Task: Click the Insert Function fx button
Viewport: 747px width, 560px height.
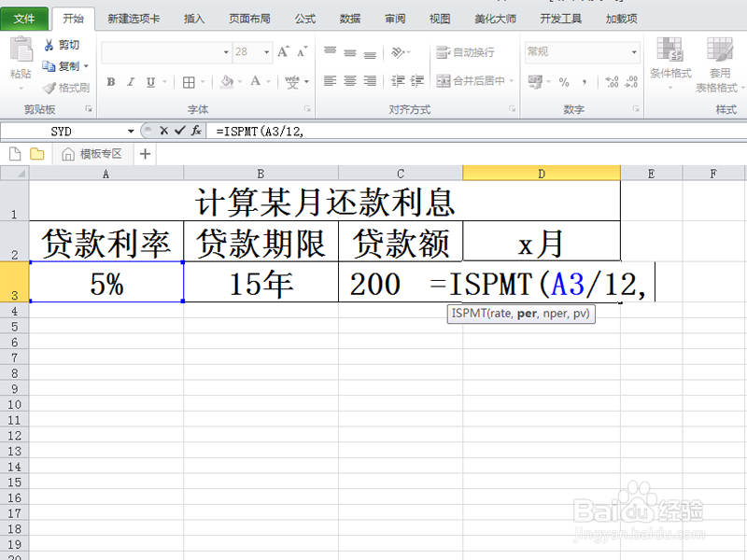Action: (196, 131)
